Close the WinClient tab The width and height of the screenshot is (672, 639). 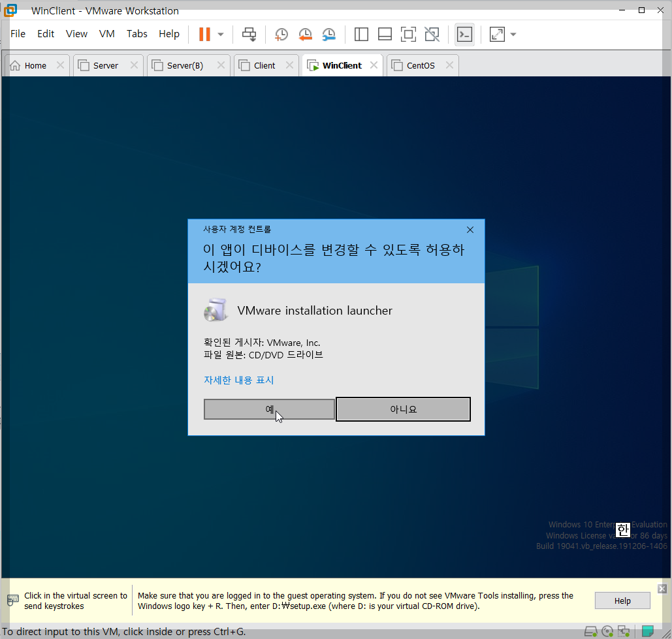pos(374,65)
